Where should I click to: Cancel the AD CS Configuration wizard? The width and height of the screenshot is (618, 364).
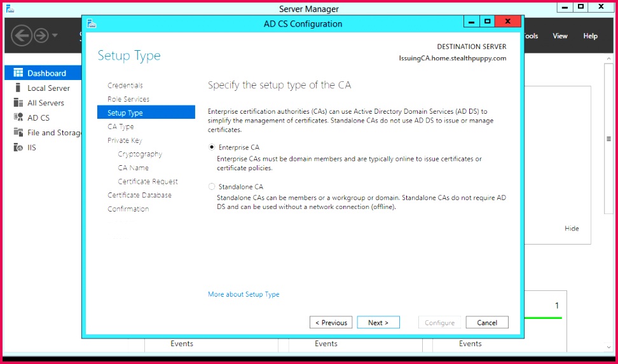[x=486, y=323]
